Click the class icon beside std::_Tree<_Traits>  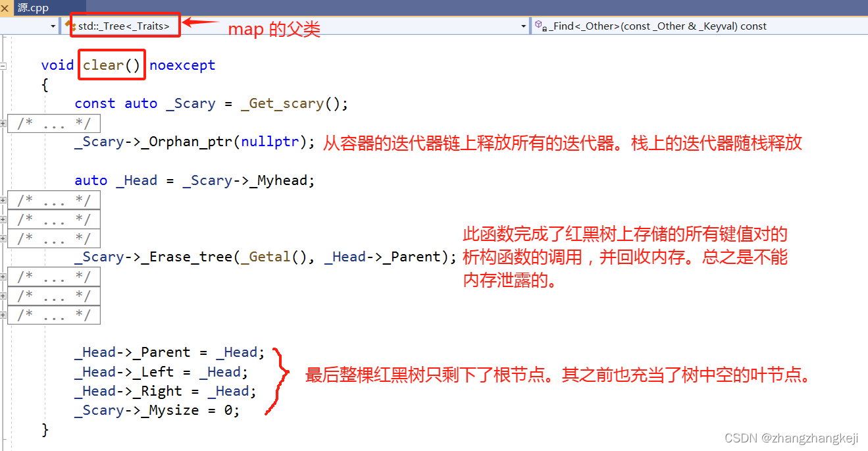[x=70, y=26]
